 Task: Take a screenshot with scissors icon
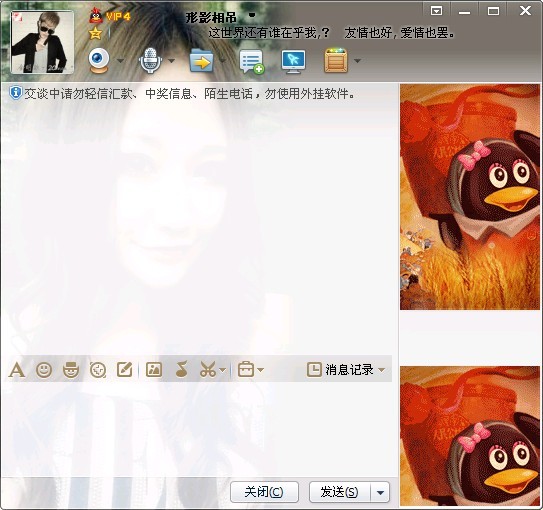208,369
